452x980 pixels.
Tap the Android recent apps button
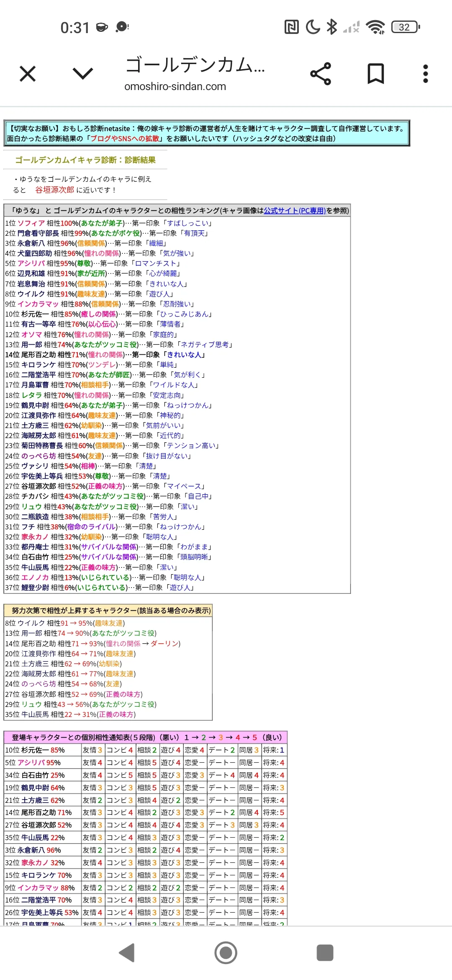325,953
